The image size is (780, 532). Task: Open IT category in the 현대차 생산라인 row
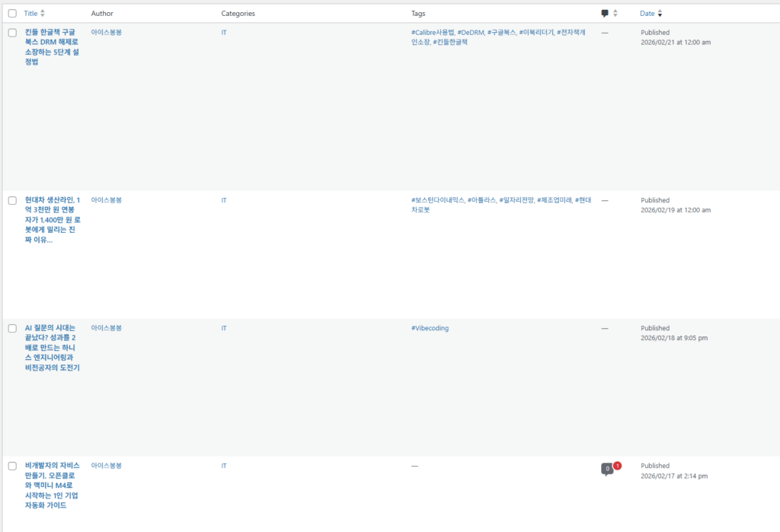click(224, 200)
